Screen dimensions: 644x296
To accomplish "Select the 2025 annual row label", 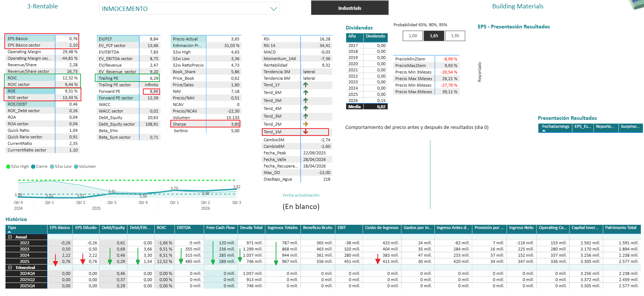I will 26,261.
